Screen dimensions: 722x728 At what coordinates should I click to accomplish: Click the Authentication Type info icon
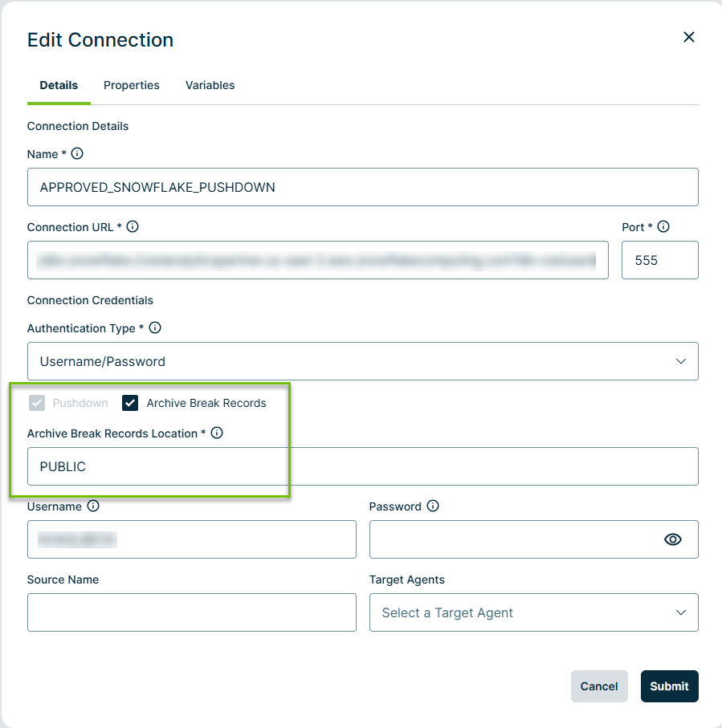(156, 328)
